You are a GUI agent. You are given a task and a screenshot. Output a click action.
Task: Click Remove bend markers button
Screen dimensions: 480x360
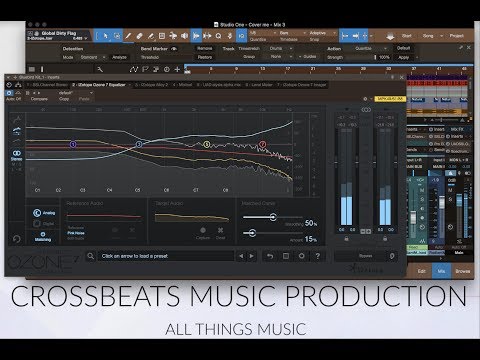point(205,48)
